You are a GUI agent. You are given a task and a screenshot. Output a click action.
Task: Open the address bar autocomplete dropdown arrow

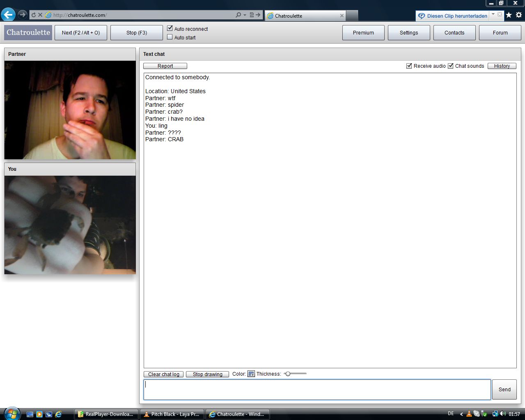(245, 15)
